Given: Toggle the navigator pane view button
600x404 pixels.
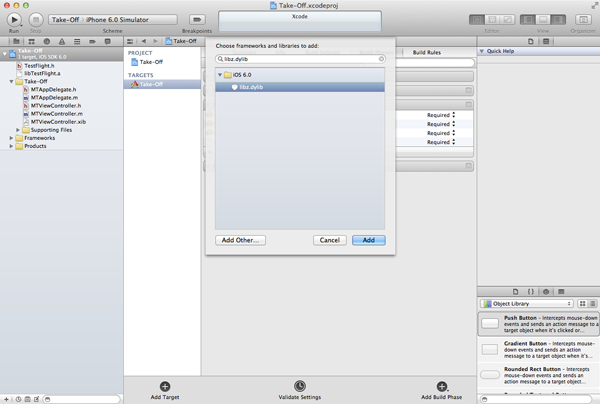Looking at the screenshot, I should pyautogui.click(x=528, y=20).
